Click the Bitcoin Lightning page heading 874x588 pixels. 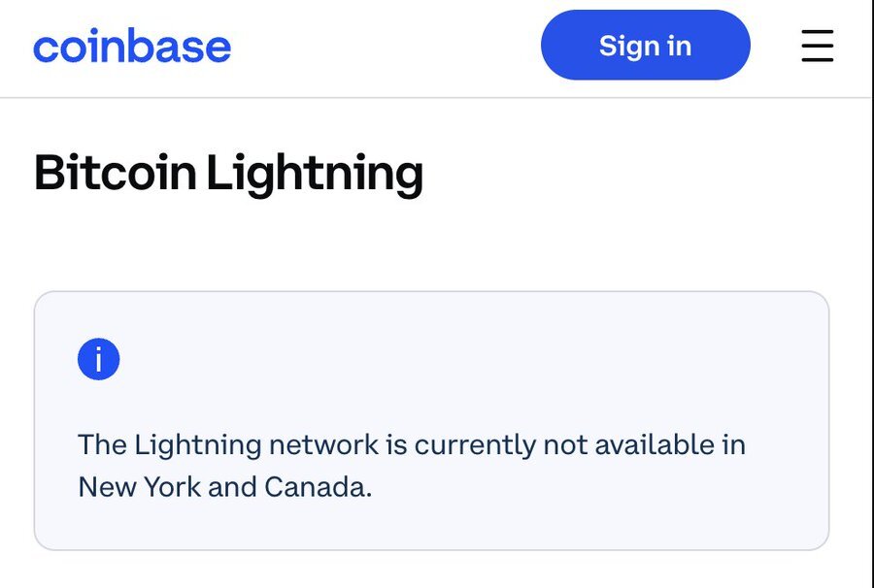coord(228,175)
